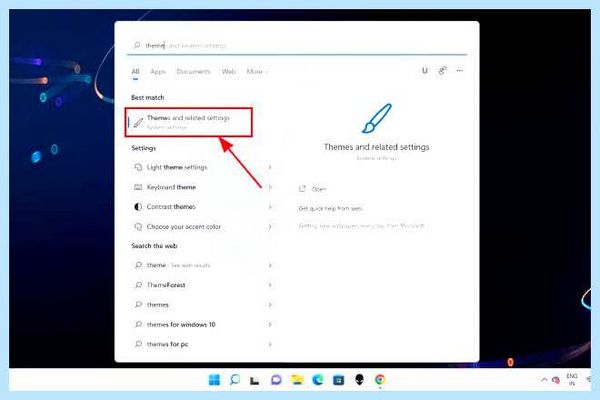Click the wallpapers help link from Microsoft
The height and width of the screenshot is (400, 600).
tap(362, 226)
